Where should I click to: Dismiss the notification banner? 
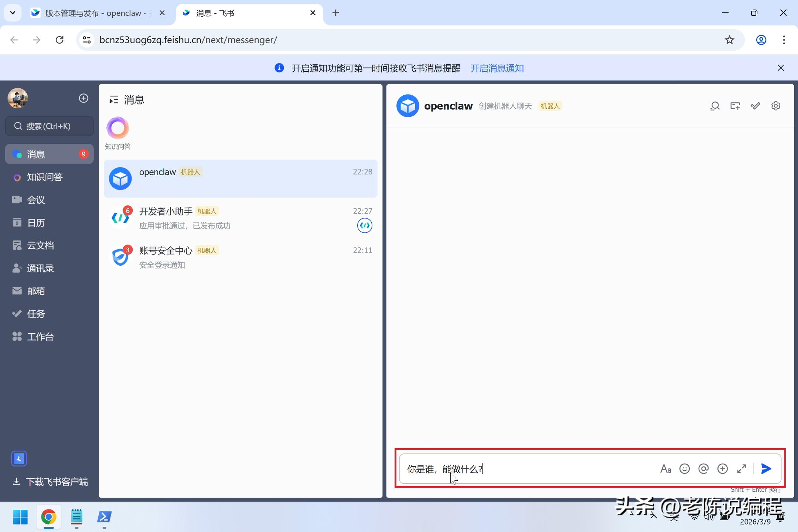(781, 68)
